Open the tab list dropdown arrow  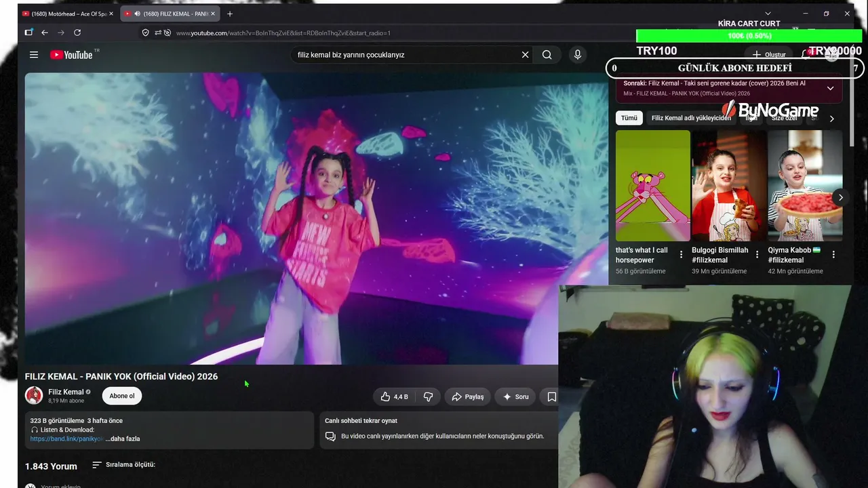(x=768, y=14)
